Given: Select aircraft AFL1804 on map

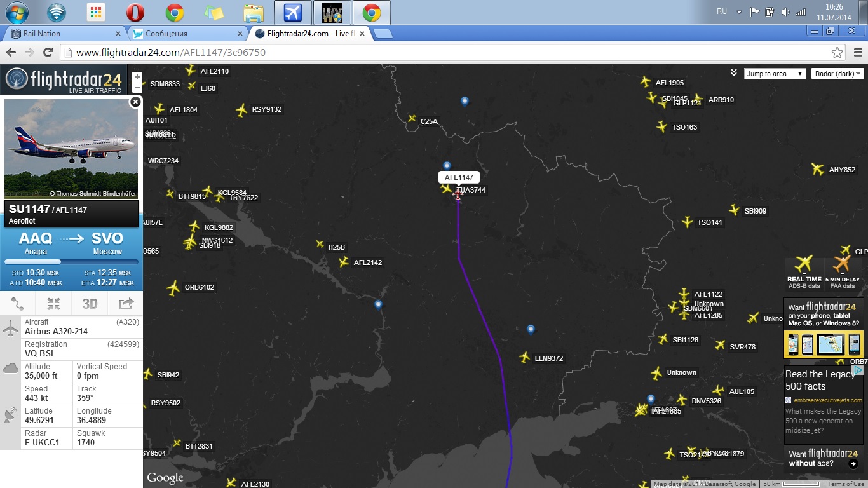Looking at the screenshot, I should point(159,109).
